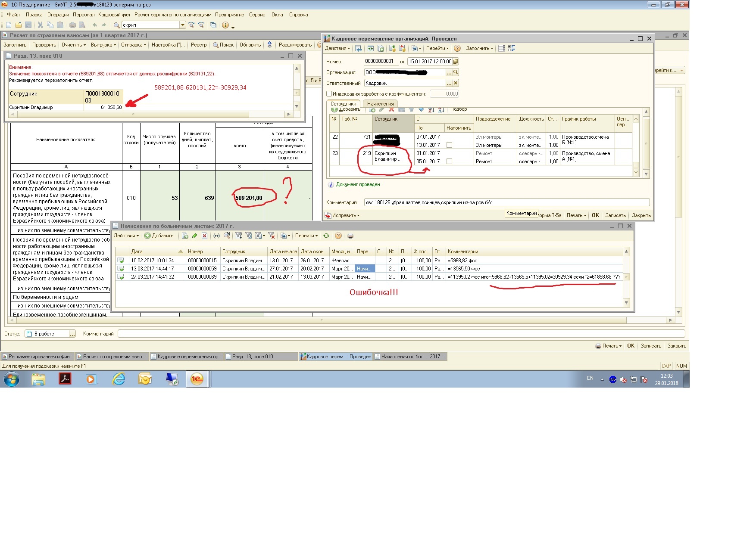The image size is (756, 534).
Task: Toggle Индексация заработка с коэффициентом checkbox
Action: click(329, 94)
